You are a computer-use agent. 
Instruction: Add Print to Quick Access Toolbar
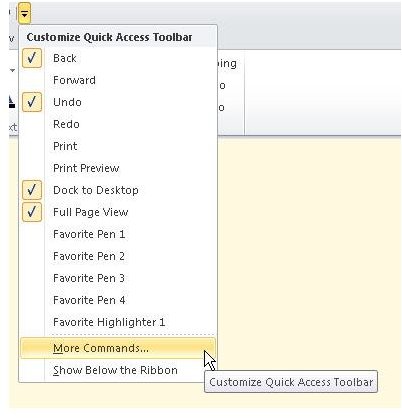click(x=118, y=146)
